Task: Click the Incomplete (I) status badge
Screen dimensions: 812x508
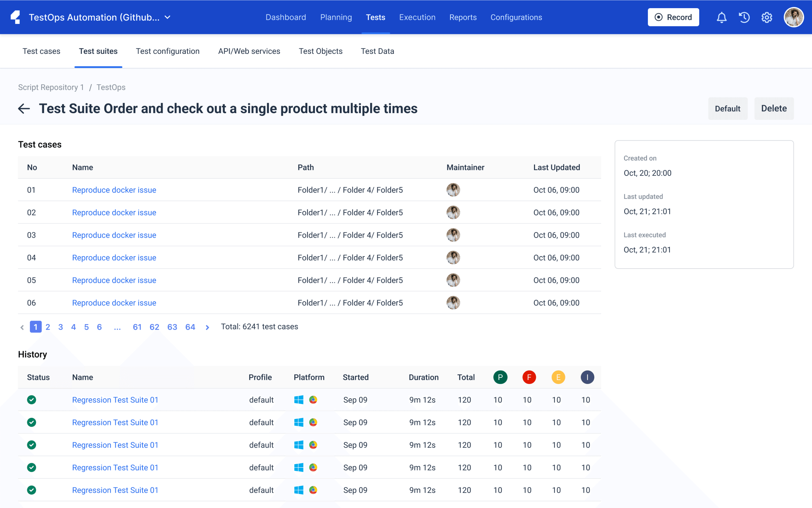Action: point(588,377)
